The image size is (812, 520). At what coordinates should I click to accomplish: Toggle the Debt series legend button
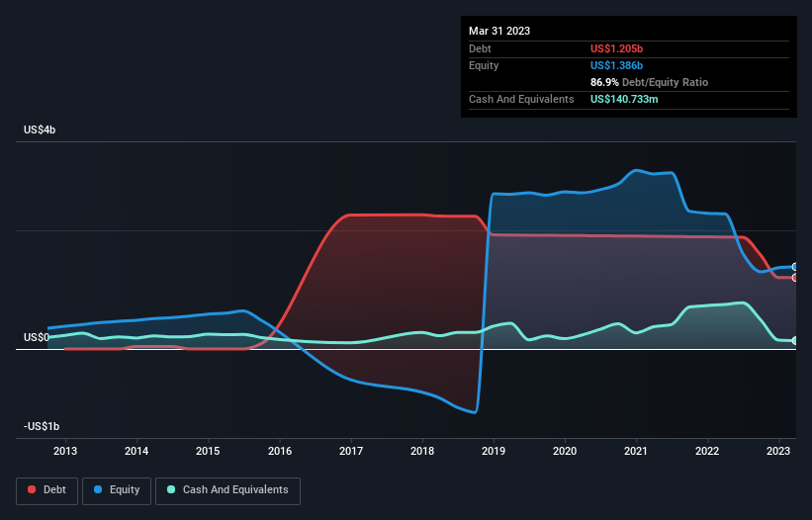point(47,490)
